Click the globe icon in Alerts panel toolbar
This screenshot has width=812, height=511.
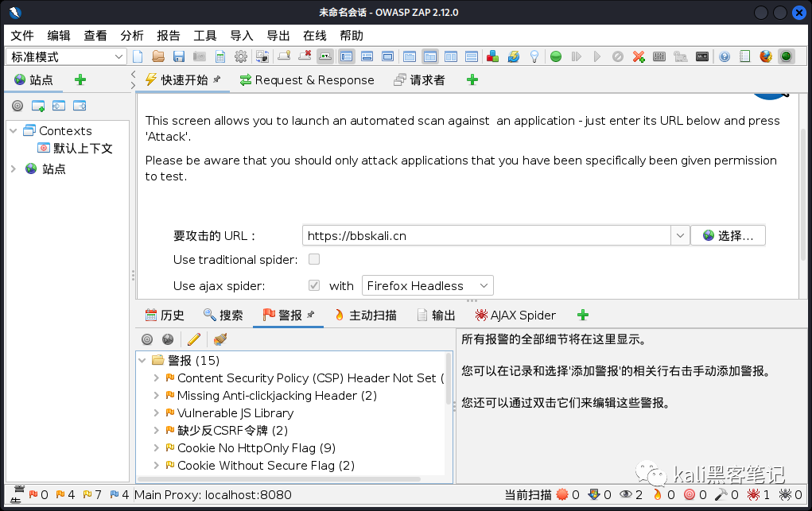coord(168,339)
